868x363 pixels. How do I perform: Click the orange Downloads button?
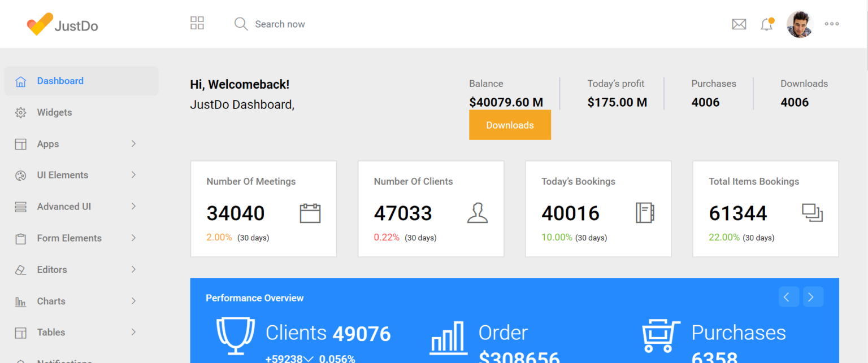510,125
